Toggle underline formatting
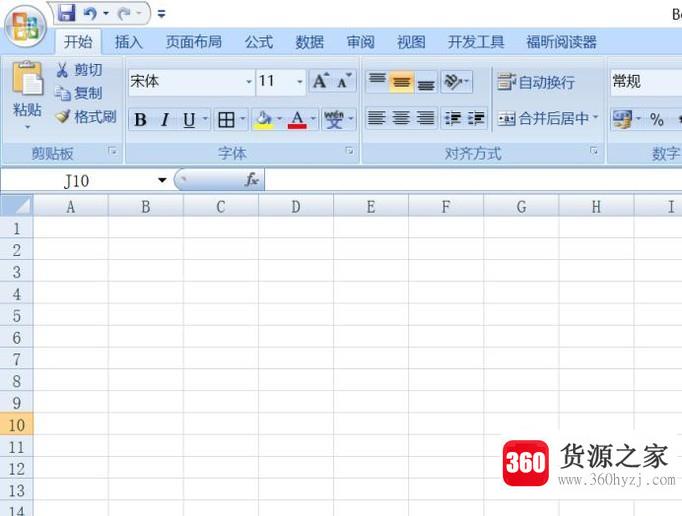 click(x=189, y=119)
